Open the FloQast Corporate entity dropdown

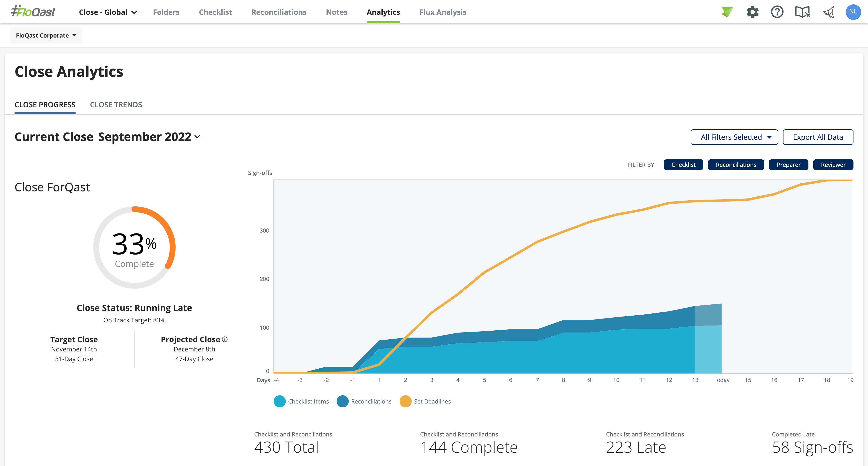tap(46, 35)
